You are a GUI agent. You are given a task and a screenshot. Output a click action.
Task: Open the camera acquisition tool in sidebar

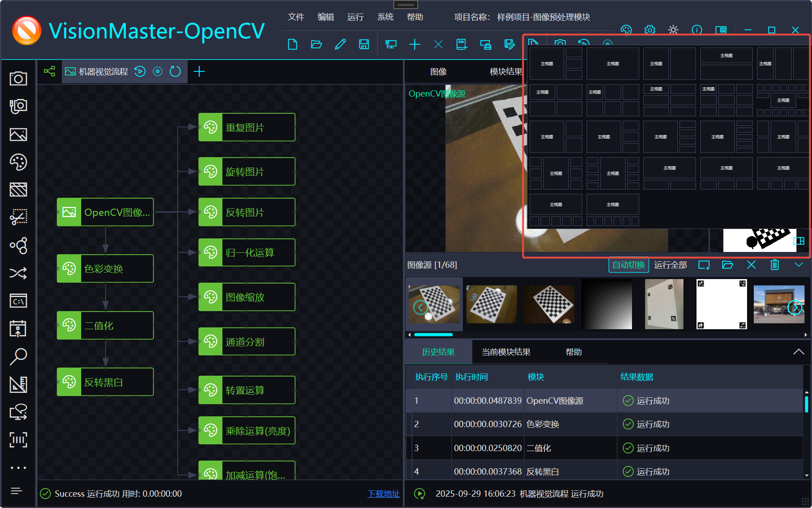coord(18,78)
